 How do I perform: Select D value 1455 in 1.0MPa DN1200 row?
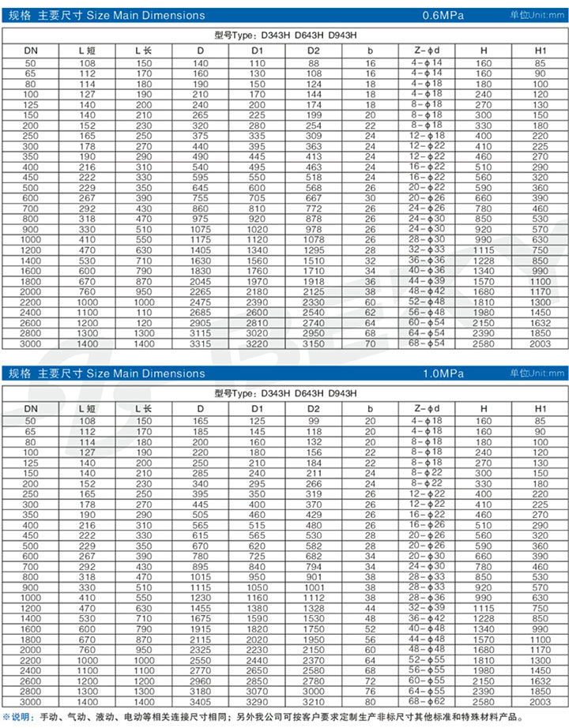(201, 609)
